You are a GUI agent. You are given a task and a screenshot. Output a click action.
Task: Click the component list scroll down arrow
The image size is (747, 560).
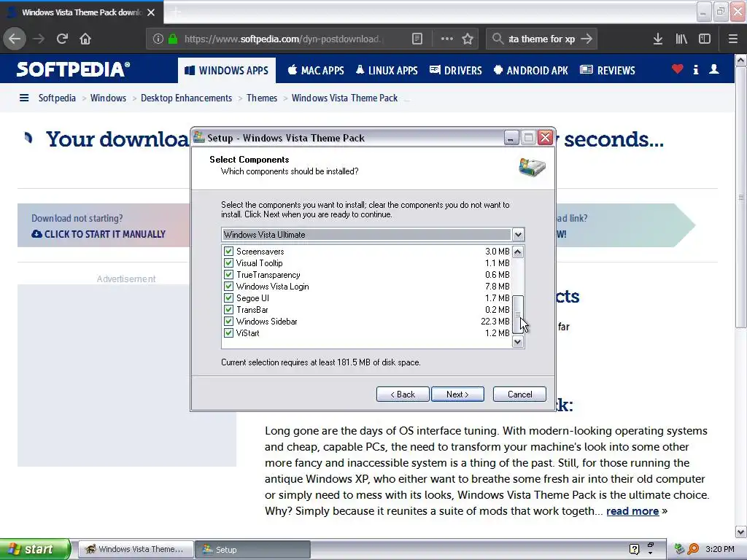coord(518,341)
